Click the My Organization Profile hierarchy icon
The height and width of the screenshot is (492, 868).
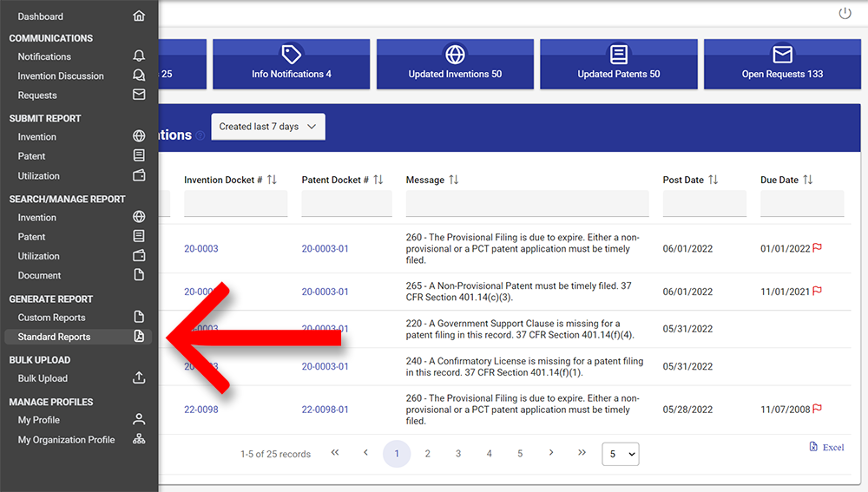pyautogui.click(x=139, y=440)
